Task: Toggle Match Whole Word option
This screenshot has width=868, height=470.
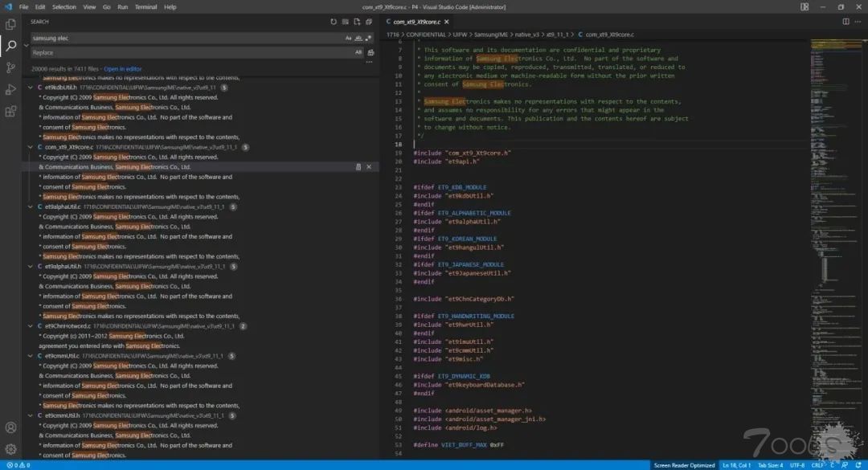Action: [x=358, y=38]
